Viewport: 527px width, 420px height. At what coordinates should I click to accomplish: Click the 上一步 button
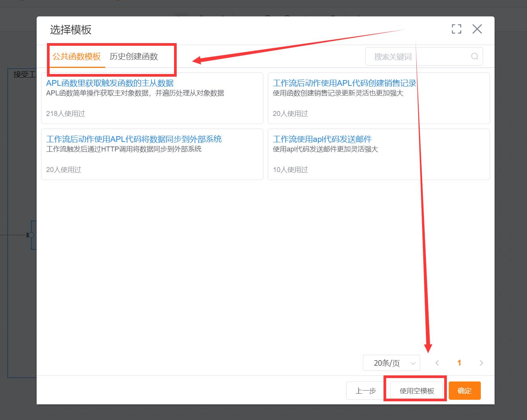366,391
